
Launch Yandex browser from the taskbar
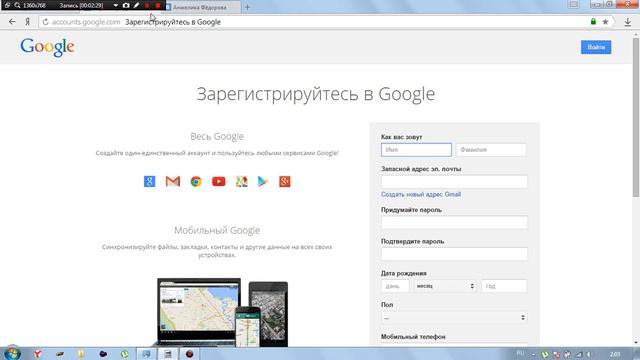38,354
